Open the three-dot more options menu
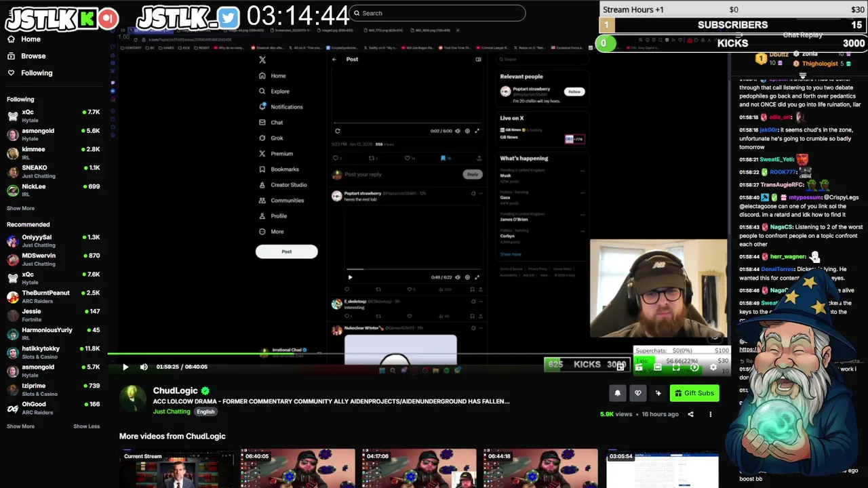Screen dimensions: 868x488 (x=710, y=414)
